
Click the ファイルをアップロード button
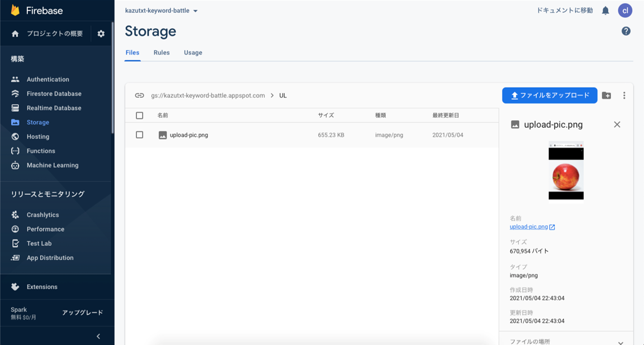550,95
